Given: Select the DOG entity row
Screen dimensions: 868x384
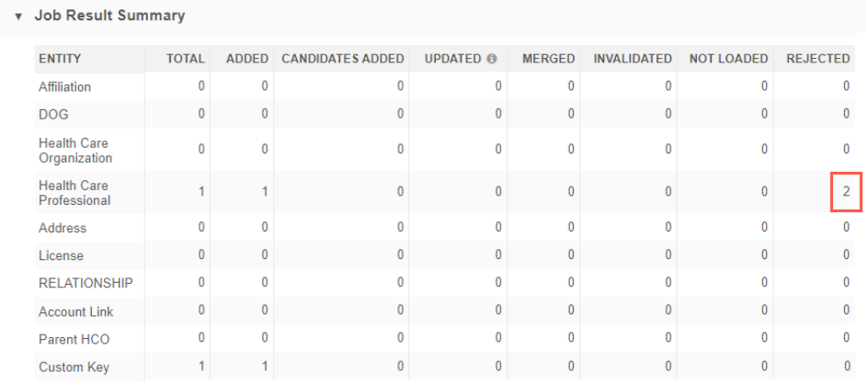Looking at the screenshot, I should [x=52, y=114].
